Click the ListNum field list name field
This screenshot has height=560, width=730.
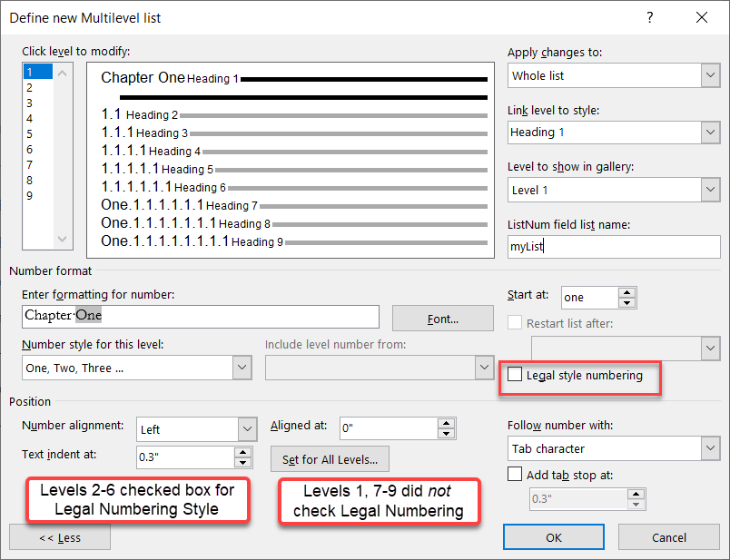(614, 246)
